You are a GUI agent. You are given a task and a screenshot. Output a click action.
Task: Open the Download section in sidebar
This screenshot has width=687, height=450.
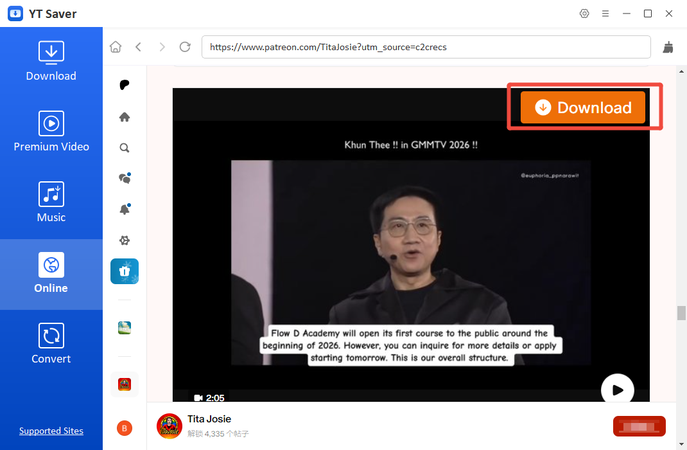pos(51,61)
